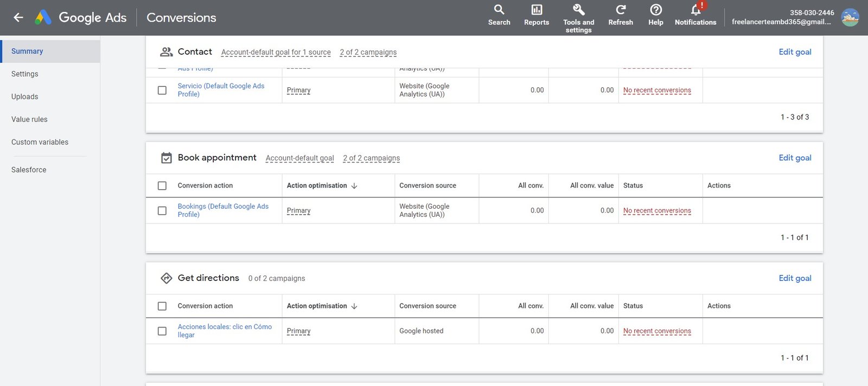Click the Get directions diamond icon

(167, 278)
